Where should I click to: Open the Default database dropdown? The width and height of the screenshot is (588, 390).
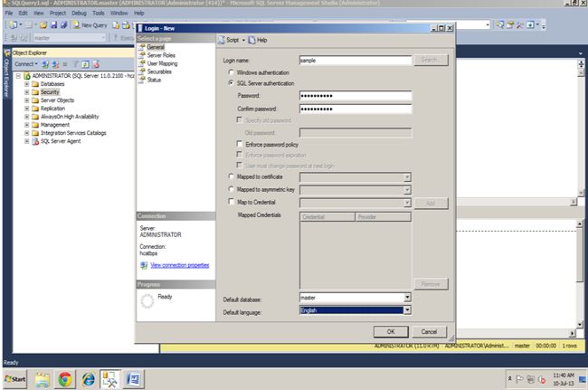pos(407,298)
